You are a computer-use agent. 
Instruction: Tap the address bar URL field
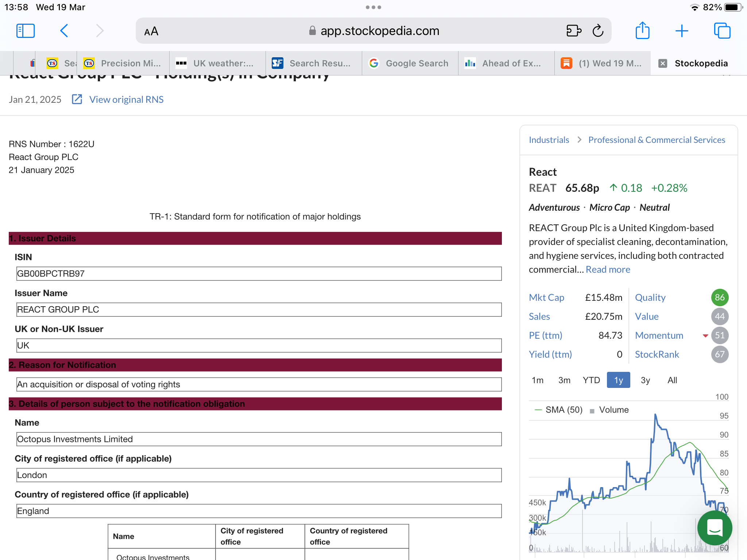click(x=373, y=31)
